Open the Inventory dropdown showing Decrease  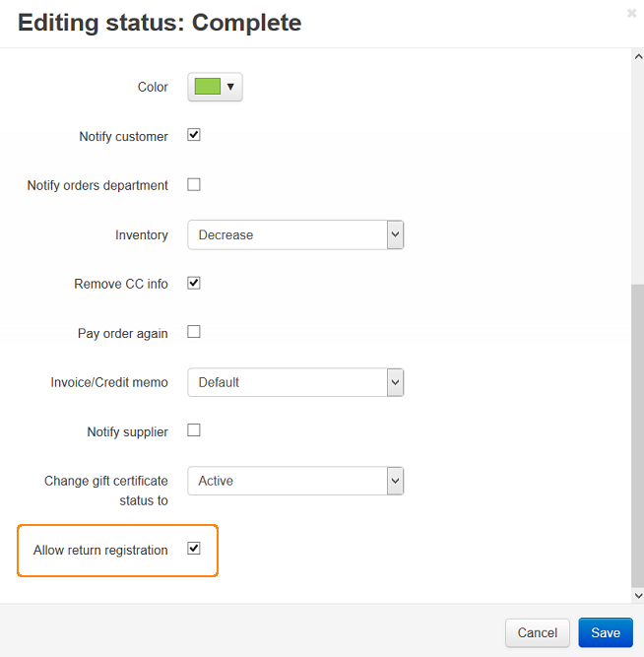(295, 234)
